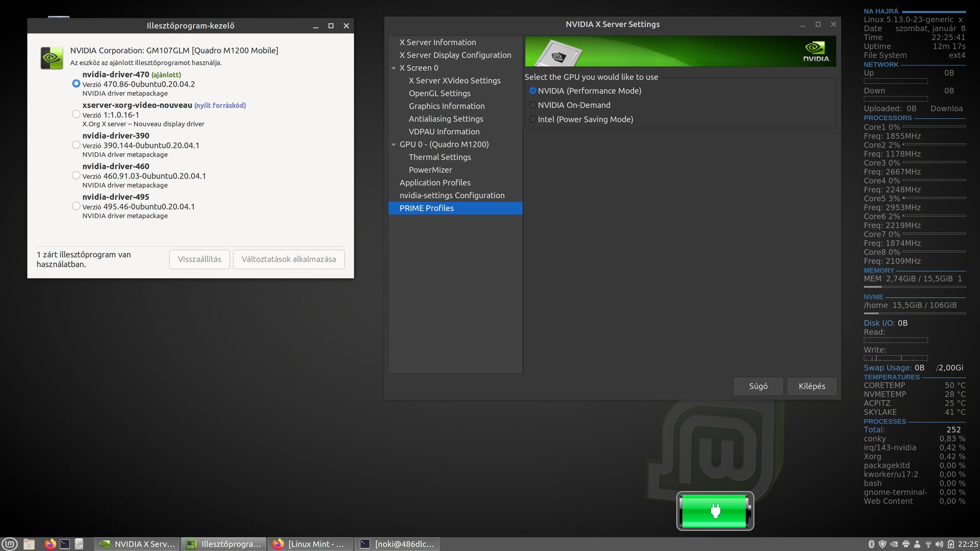Maximize the NVIDIA X Server Settings window
The width and height of the screenshot is (980, 551).
pos(818,25)
